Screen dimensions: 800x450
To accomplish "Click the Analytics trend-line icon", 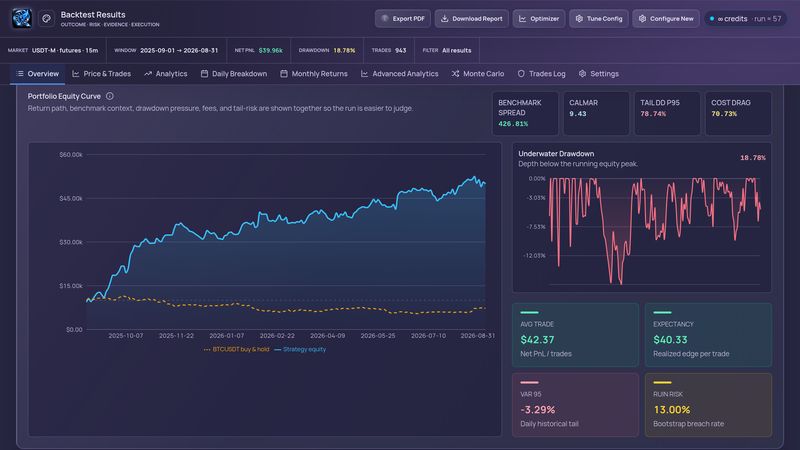I will [x=148, y=74].
